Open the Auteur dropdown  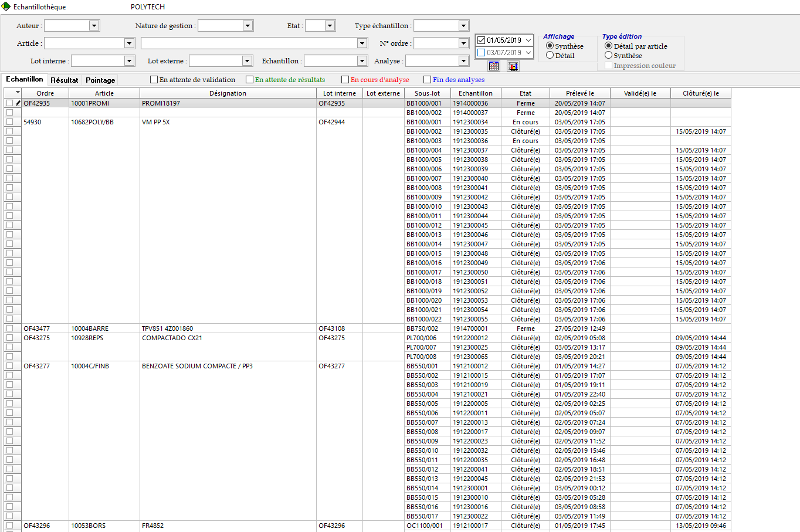click(94, 26)
